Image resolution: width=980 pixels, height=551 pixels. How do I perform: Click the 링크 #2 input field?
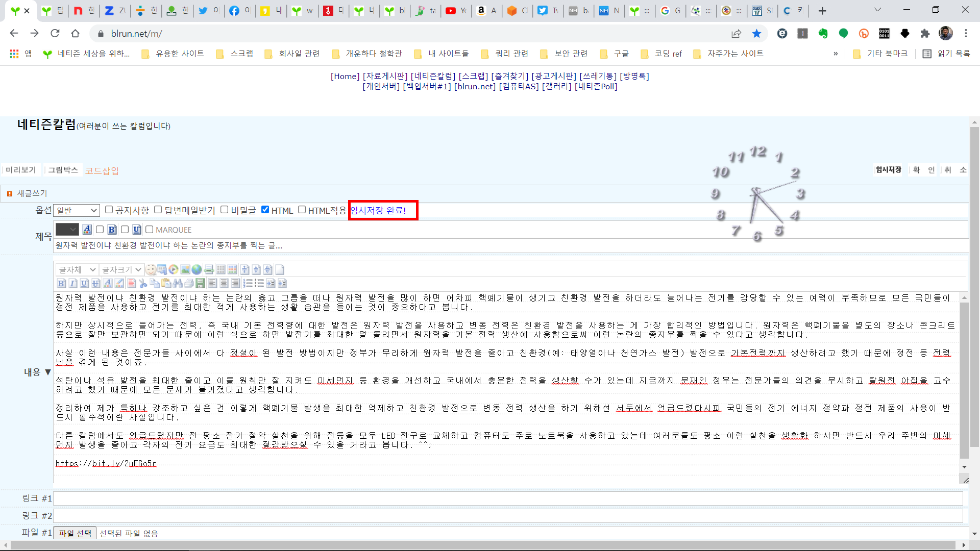tap(508, 516)
